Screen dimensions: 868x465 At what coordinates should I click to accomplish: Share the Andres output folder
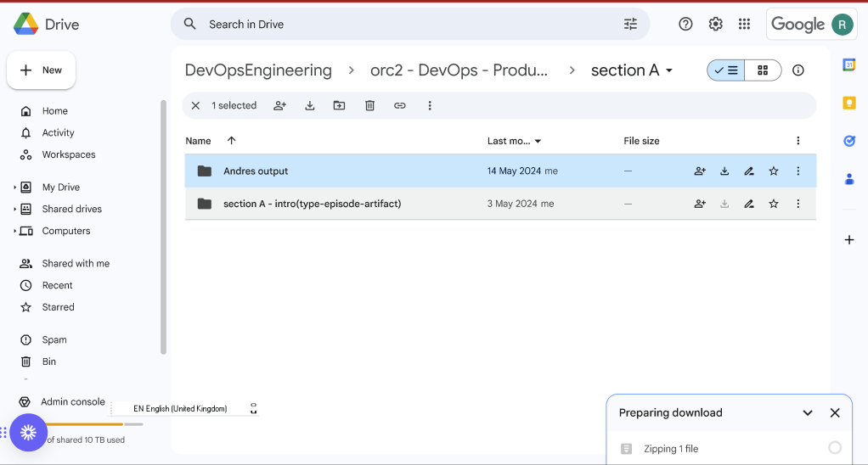pyautogui.click(x=700, y=171)
